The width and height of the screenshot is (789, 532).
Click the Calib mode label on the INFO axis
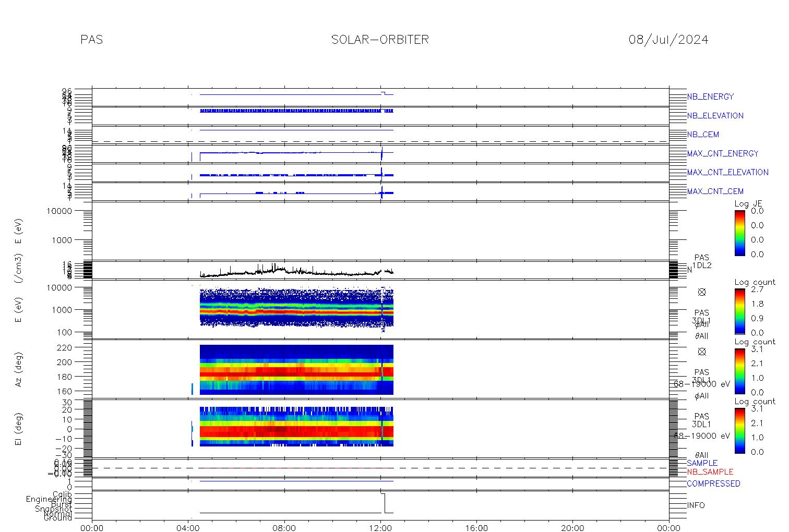[x=62, y=494]
